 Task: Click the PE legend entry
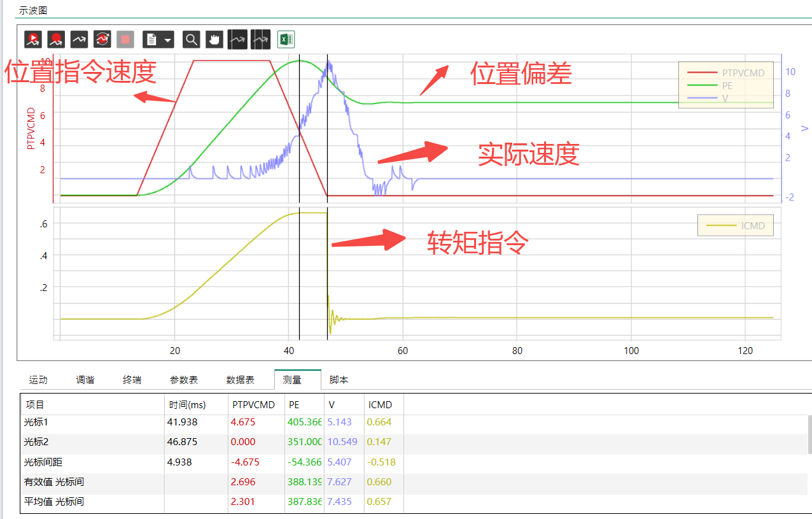[709, 85]
